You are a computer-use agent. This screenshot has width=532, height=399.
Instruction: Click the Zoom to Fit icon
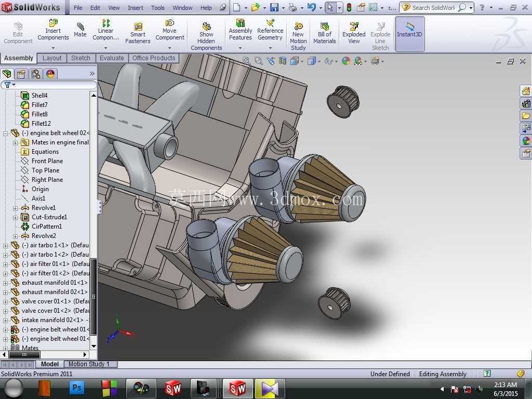(247, 61)
